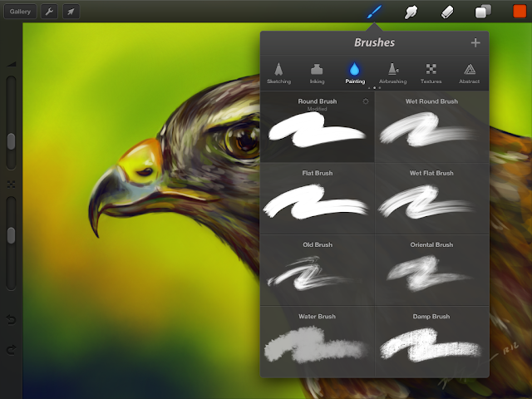Choose the Wet Round Brush
This screenshot has width=532, height=399.
pyautogui.click(x=431, y=127)
